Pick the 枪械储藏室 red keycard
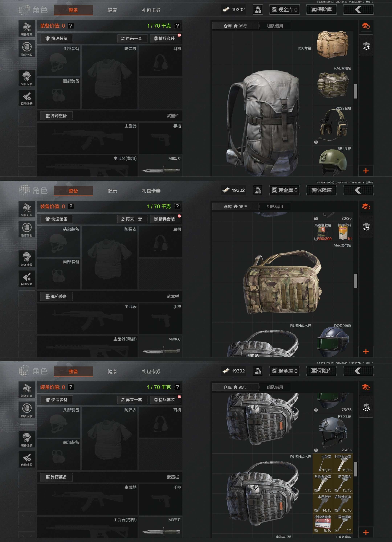The image size is (392, 542). click(x=323, y=523)
